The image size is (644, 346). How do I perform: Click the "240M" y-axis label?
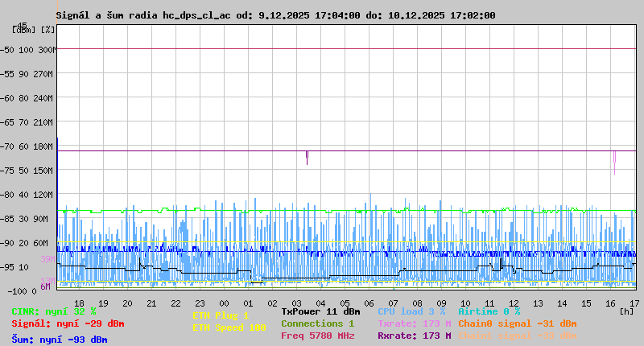pyautogui.click(x=45, y=98)
